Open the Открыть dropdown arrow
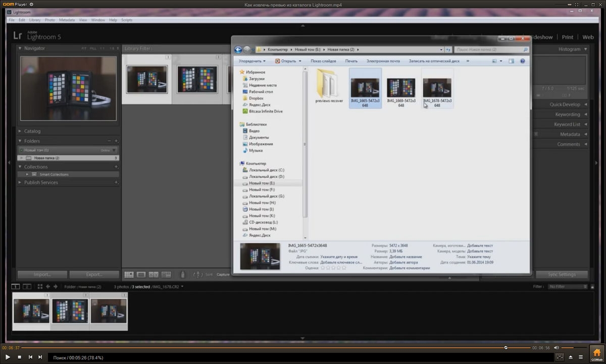This screenshot has height=364, width=606. [300, 61]
